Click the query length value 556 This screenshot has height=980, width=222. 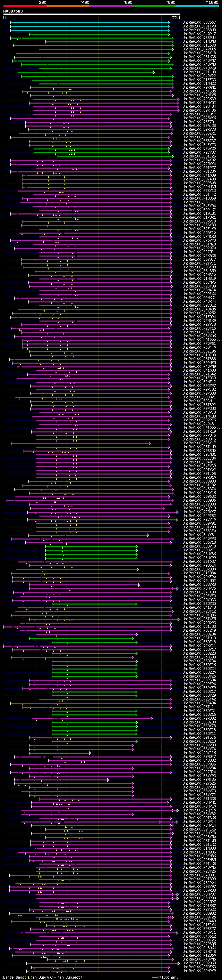[x=175, y=17]
